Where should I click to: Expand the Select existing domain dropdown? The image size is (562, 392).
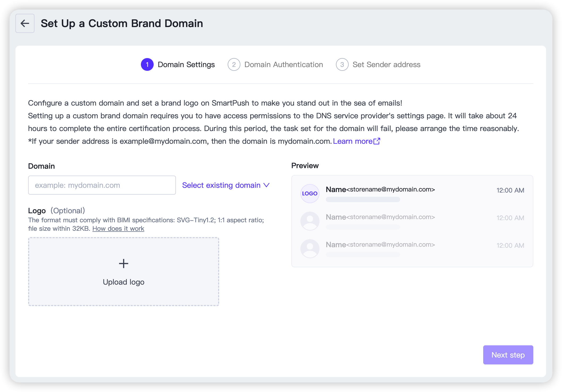point(226,185)
